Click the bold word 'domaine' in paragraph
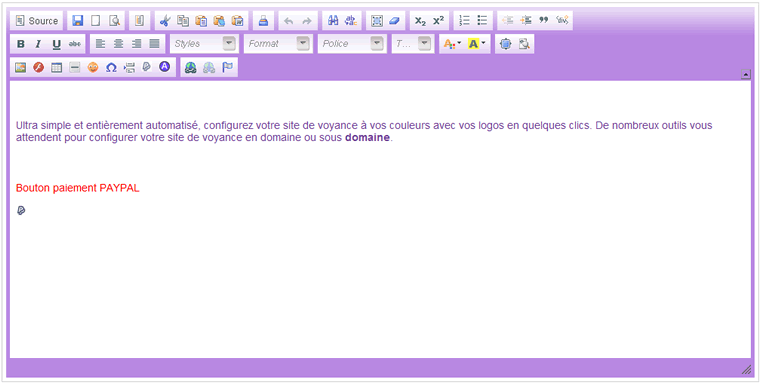760x383 pixels. (367, 137)
